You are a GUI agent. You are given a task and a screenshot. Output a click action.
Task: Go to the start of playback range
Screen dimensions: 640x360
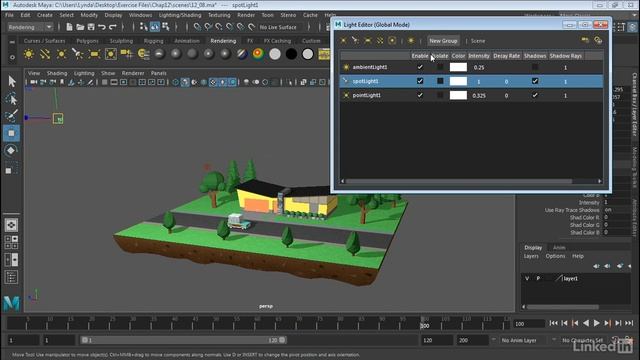tap(553, 323)
